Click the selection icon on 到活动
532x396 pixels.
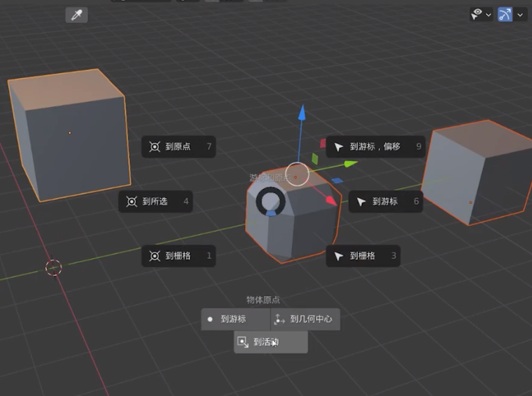click(x=243, y=342)
